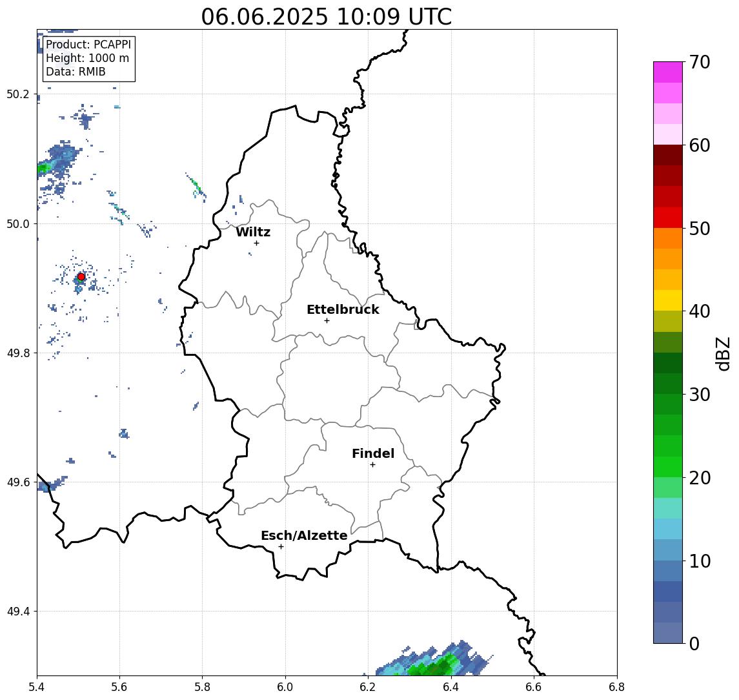Click the light cyan colorbar segment below 20
Viewport: 739px width, 700px height.
point(668,508)
